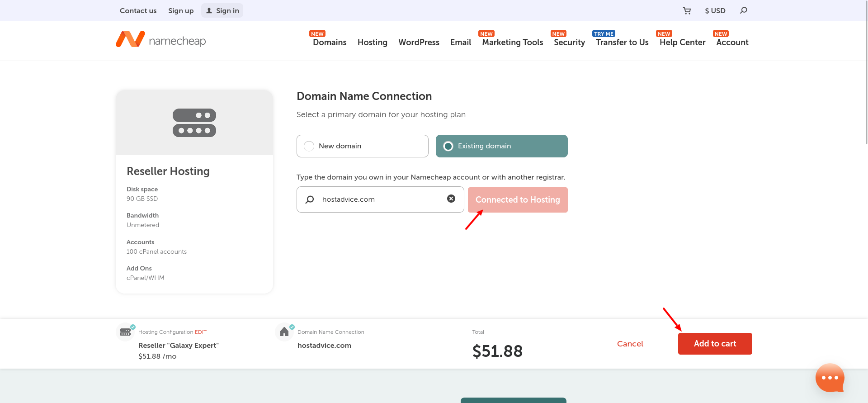Click the 100 cPanel accounts value
The height and width of the screenshot is (403, 868).
click(x=156, y=251)
